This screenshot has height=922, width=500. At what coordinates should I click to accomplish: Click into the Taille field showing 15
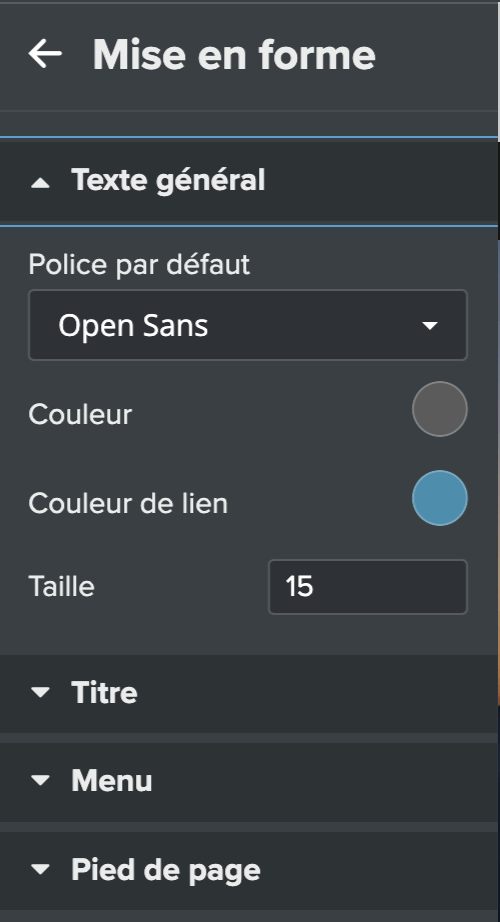(368, 587)
